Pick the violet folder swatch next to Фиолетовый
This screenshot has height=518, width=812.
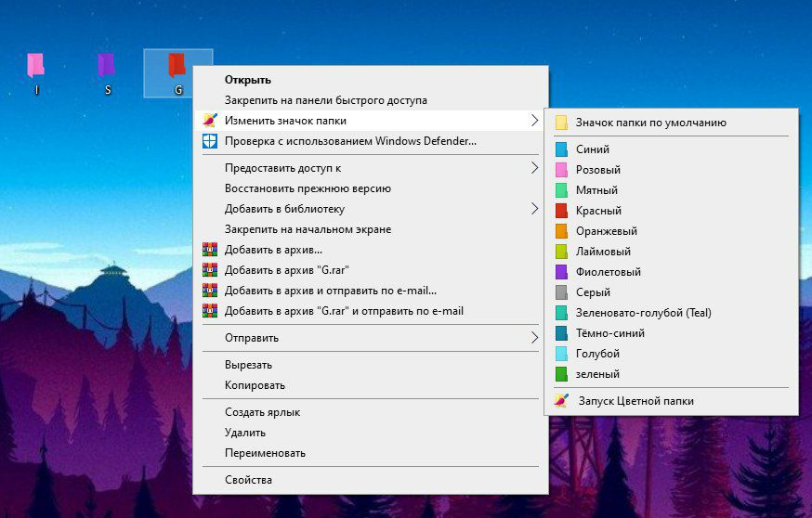[x=561, y=272]
